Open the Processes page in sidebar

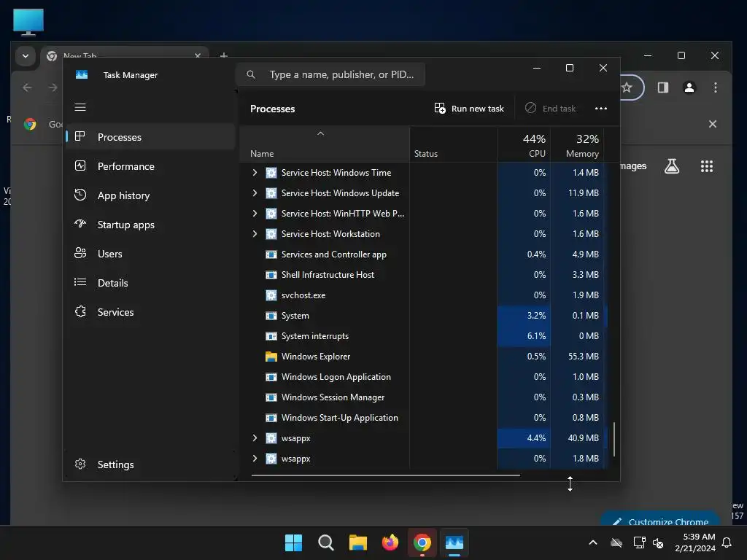[x=150, y=137]
